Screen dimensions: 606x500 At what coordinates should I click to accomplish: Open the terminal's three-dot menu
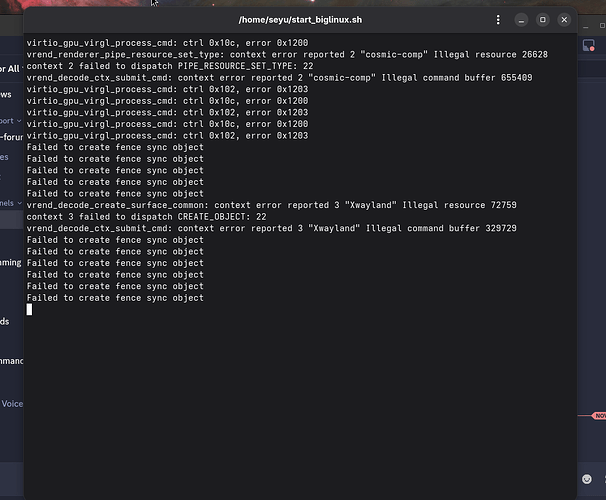(499, 20)
